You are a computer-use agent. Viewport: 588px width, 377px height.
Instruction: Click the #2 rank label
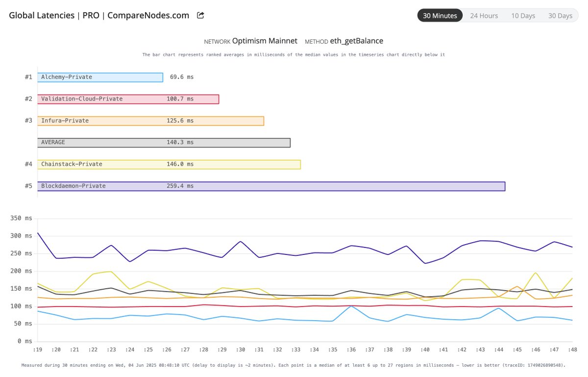[x=28, y=99]
